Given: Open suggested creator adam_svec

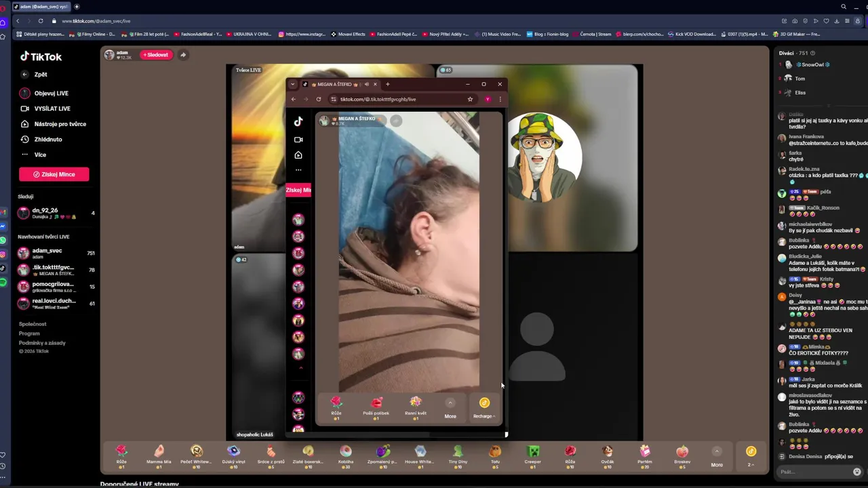Looking at the screenshot, I should (56, 253).
